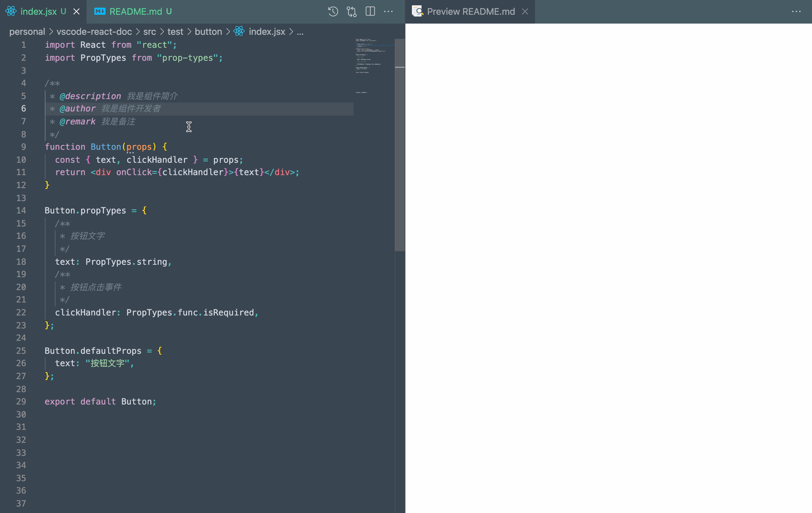Split the editor using the split icon
This screenshot has height=513, width=812.
click(369, 11)
